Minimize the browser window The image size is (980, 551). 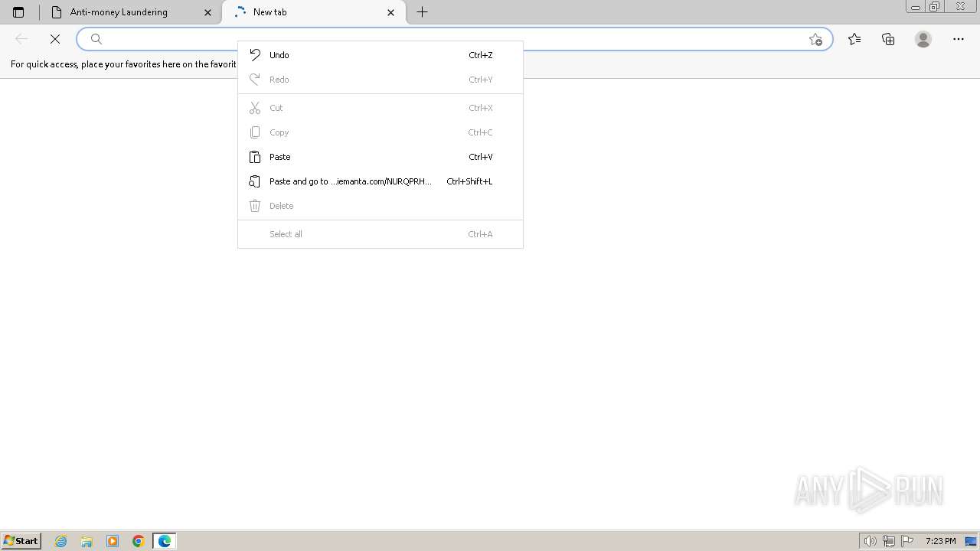point(916,7)
